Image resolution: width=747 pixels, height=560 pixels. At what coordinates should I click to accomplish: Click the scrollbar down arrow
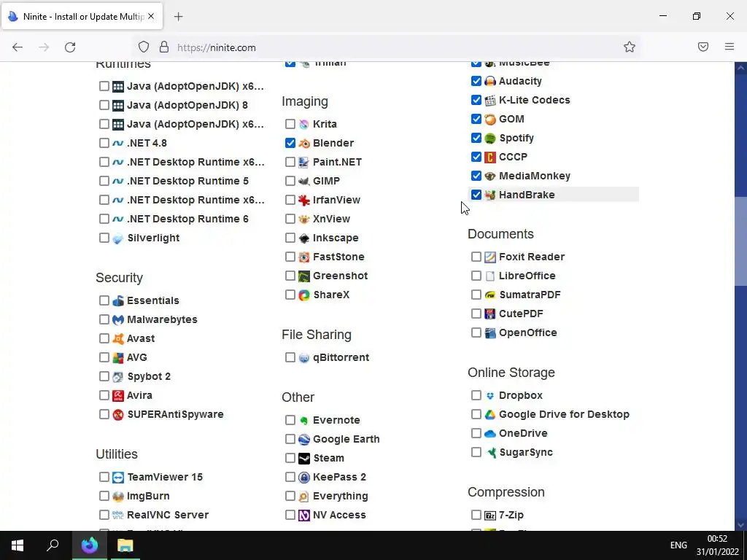tap(740, 525)
